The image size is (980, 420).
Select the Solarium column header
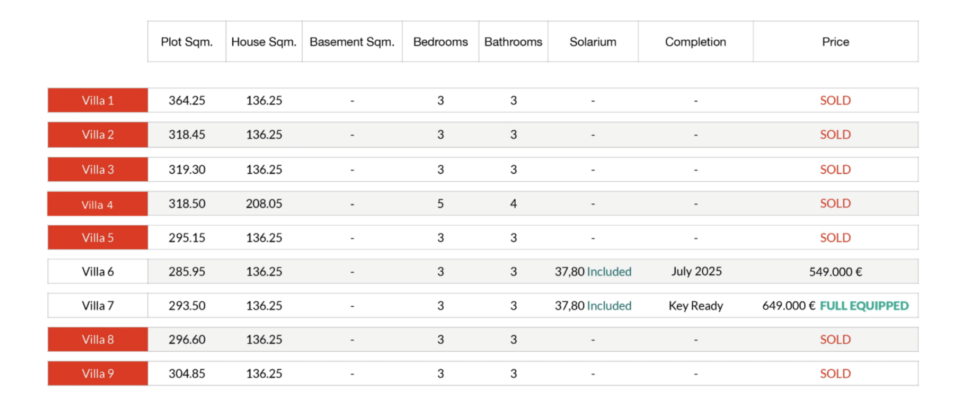coord(593,42)
